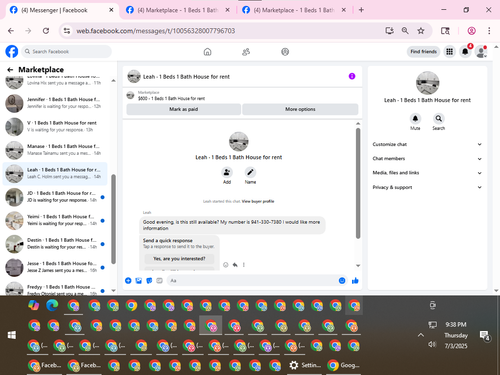
Task: Open the Yeimi conversation
Action: coord(55,220)
